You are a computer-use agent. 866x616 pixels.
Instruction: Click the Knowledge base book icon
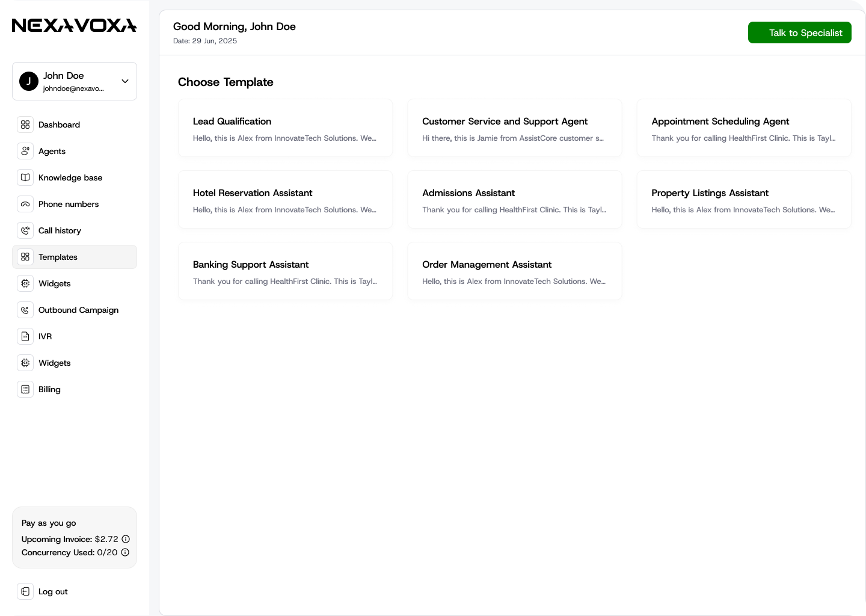(x=25, y=177)
